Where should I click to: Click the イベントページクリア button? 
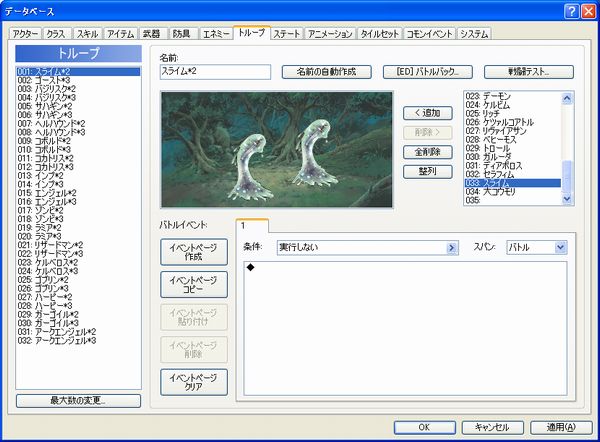[194, 382]
